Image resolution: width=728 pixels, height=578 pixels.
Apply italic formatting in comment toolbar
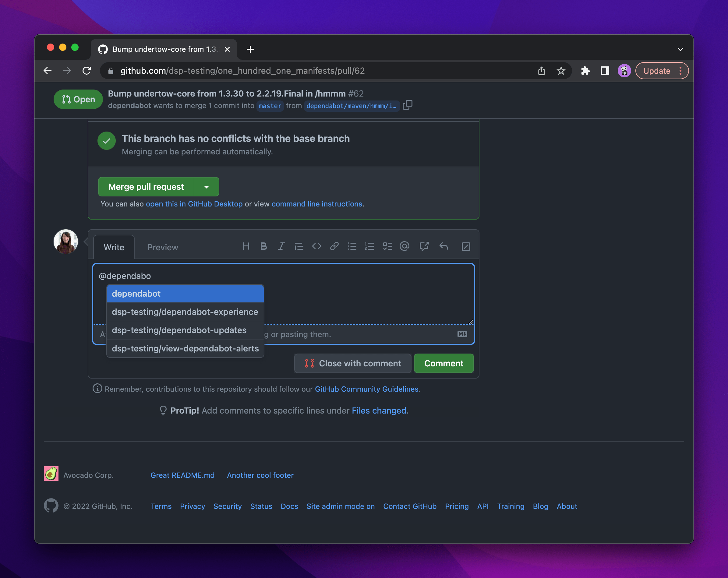tap(281, 246)
